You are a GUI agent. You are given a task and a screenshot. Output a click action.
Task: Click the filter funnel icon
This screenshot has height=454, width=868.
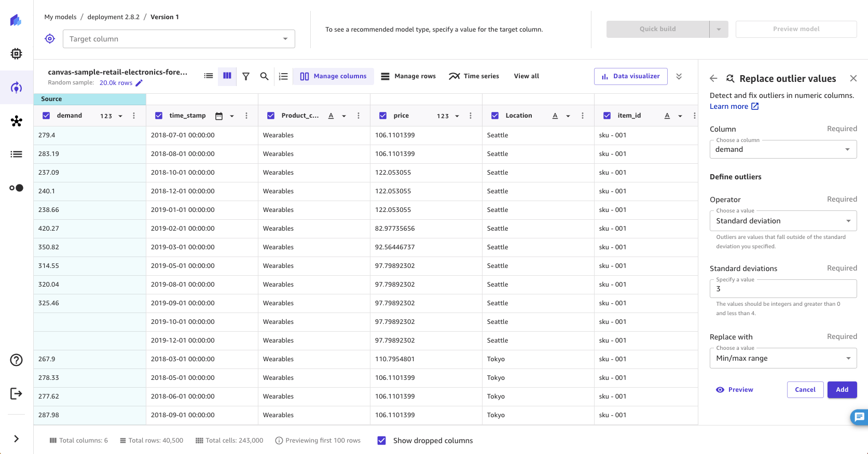pos(246,76)
